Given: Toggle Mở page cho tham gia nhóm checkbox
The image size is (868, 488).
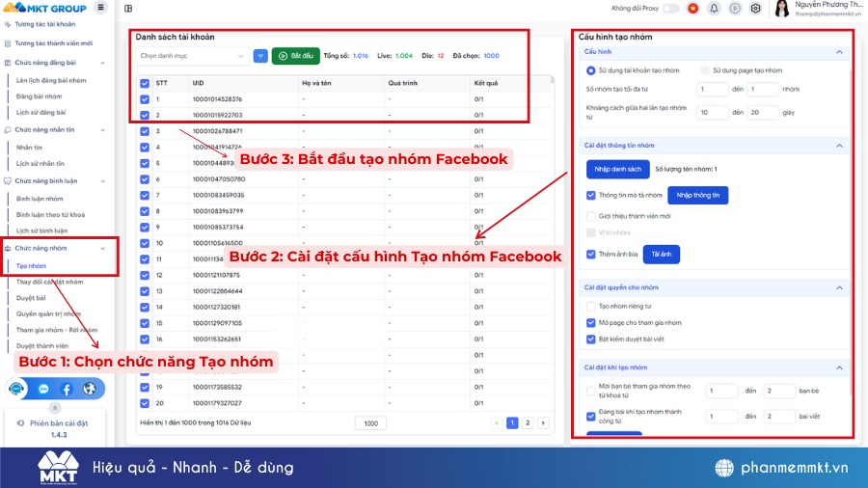Looking at the screenshot, I should tap(590, 322).
